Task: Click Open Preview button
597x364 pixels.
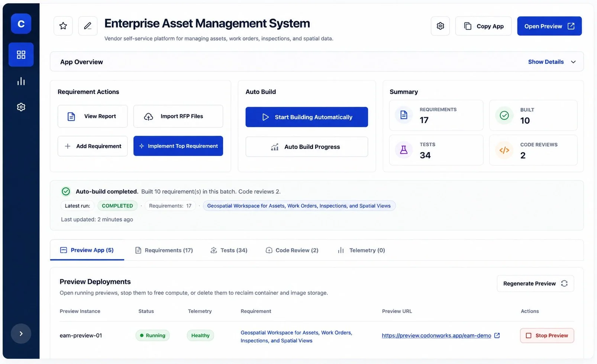Action: [x=549, y=26]
